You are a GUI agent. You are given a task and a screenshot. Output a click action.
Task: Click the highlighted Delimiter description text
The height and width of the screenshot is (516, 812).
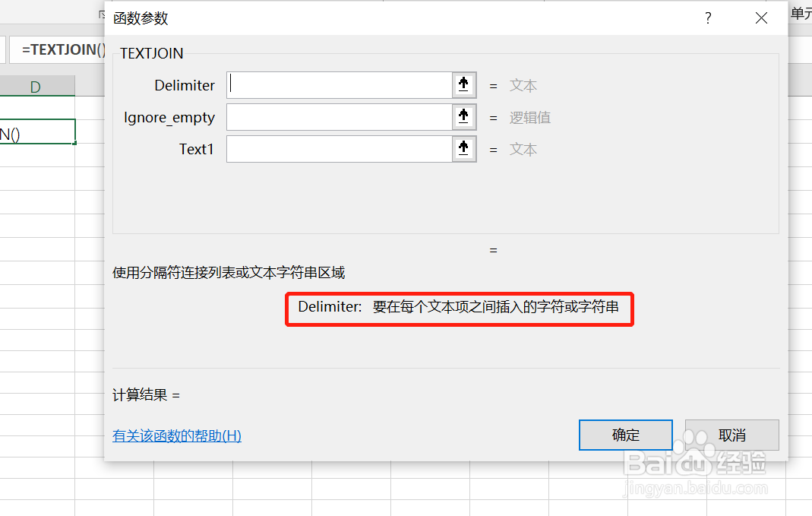tap(459, 309)
